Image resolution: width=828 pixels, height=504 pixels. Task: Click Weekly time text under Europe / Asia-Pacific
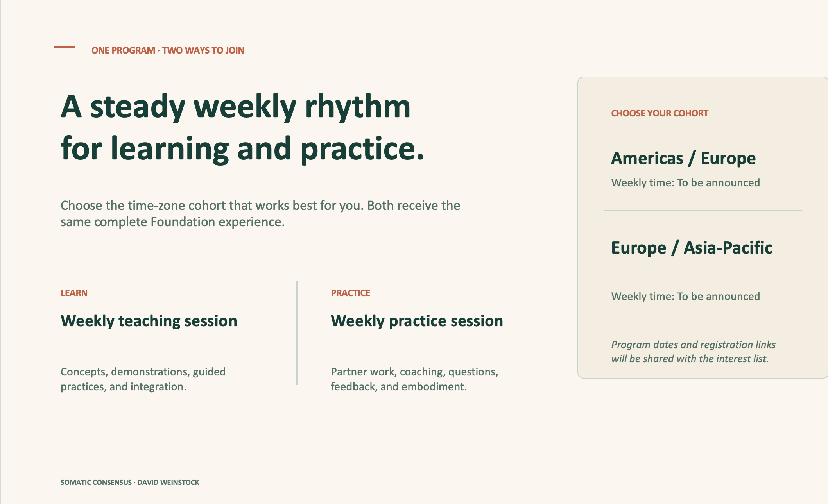[685, 297]
